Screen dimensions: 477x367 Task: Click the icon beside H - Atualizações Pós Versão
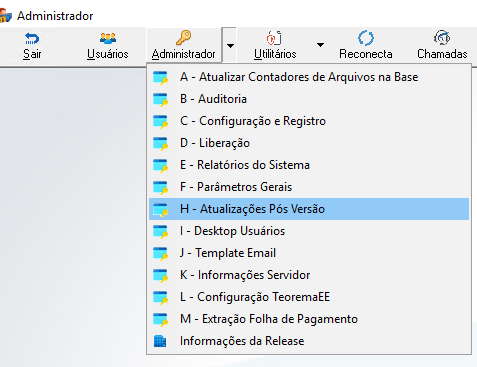click(x=160, y=210)
